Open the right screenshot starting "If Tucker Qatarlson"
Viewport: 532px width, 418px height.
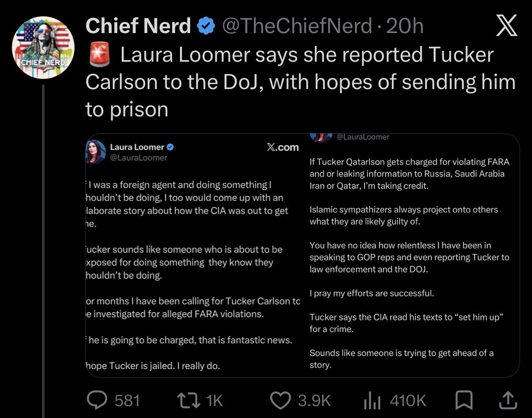(x=409, y=256)
